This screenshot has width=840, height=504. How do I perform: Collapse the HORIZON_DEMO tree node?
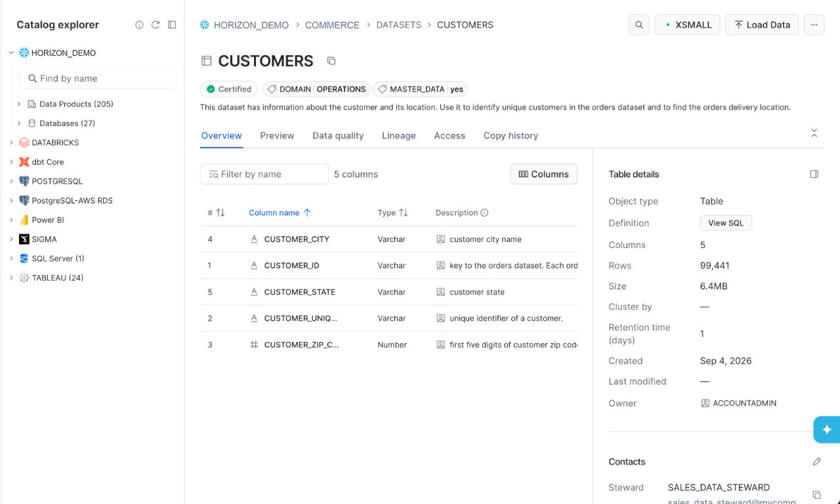pos(11,53)
